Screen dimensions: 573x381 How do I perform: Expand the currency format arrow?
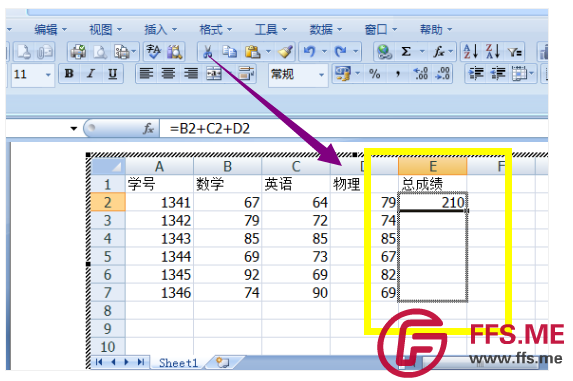point(358,73)
